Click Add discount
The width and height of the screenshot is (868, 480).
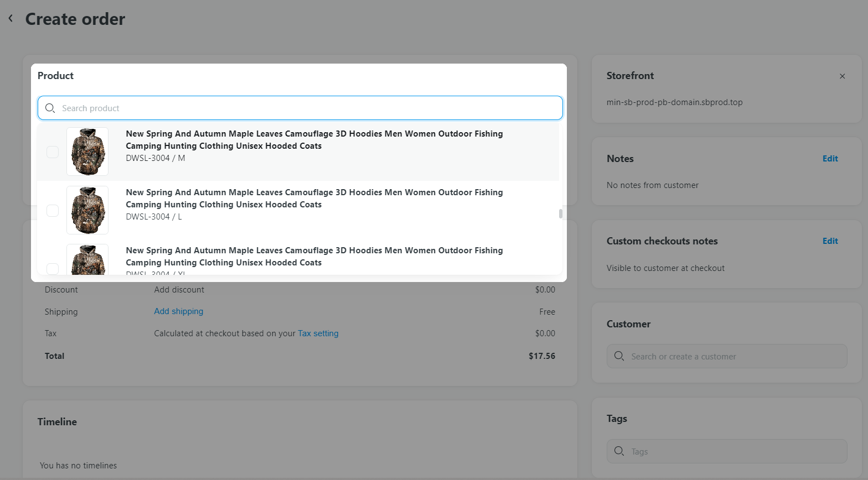click(x=179, y=290)
